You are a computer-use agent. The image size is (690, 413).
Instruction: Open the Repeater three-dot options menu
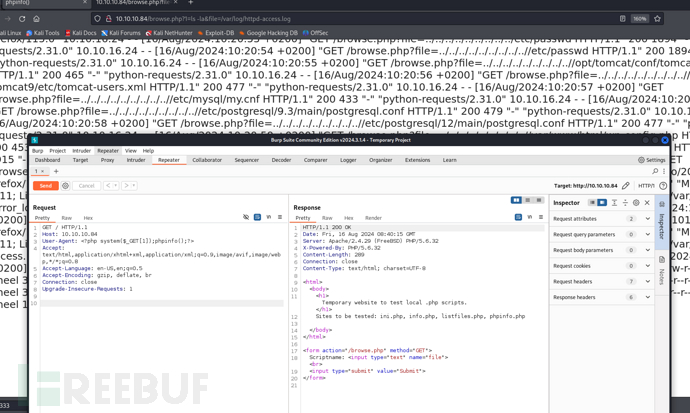point(664,171)
